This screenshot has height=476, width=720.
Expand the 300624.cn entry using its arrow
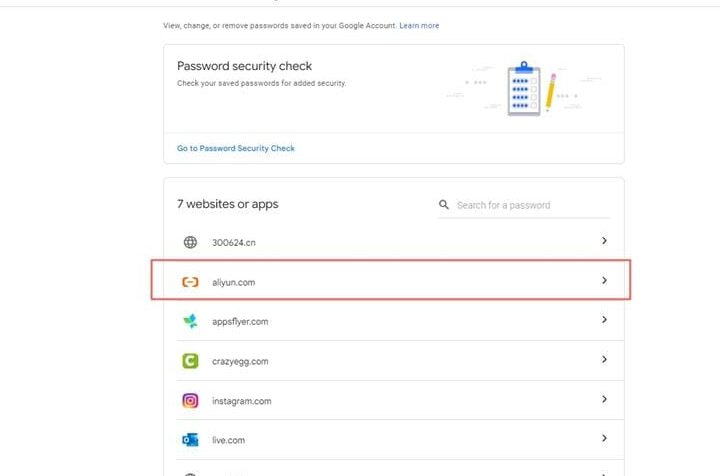[604, 241]
